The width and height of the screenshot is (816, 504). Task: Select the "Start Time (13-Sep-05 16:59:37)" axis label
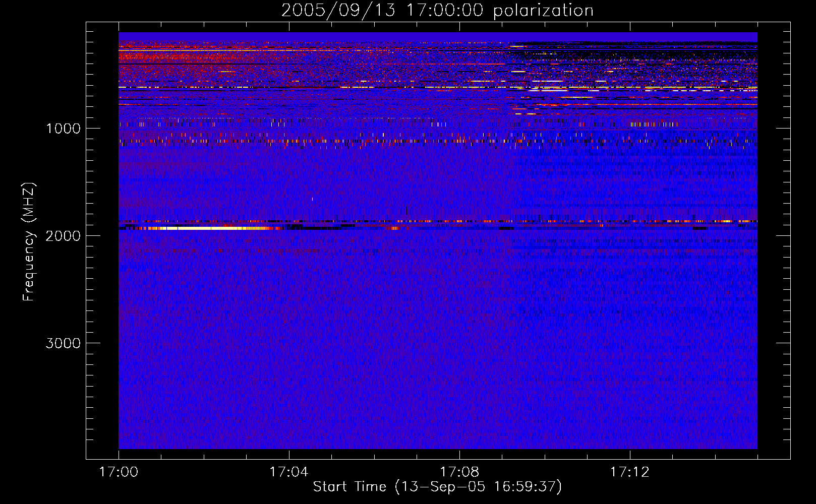point(437,487)
